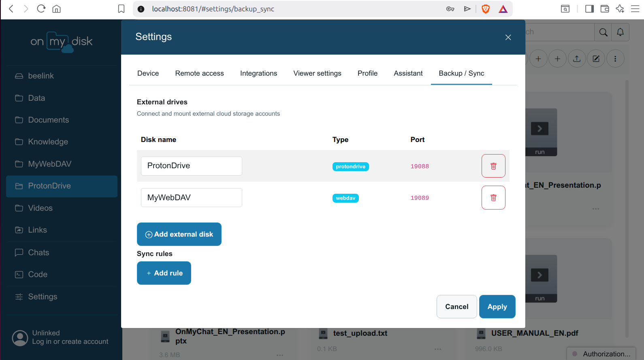The image size is (644, 360).
Task: Edit the ProtonDrive disk name field
Action: [192, 166]
